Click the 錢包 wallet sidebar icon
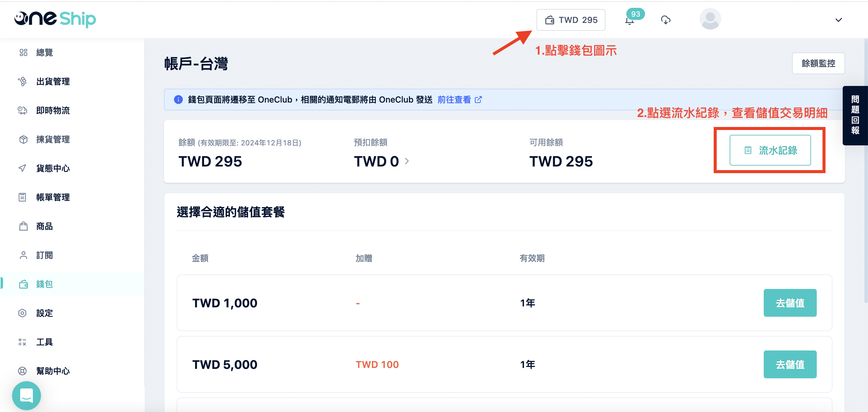Screen dimensions: 868x412 click(23, 284)
